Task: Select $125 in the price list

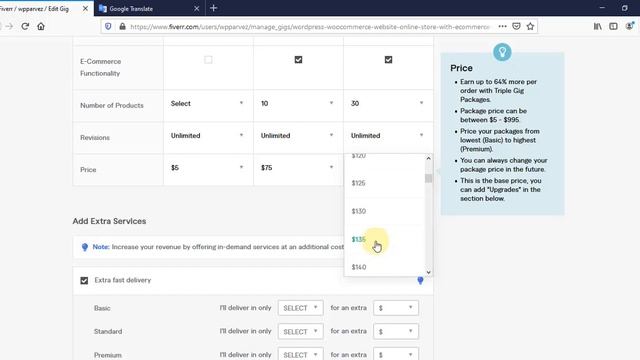Action: point(384,183)
